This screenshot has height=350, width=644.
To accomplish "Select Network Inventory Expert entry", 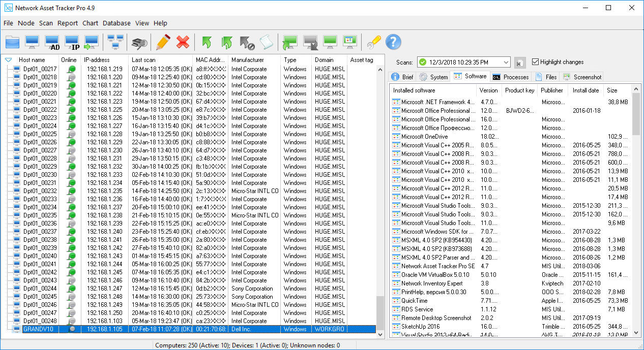I will point(511,283).
